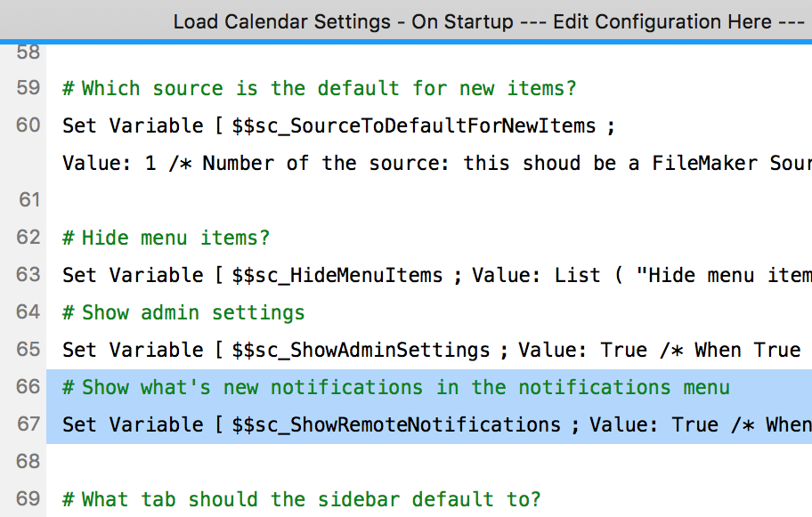Select Set Variable $$sc_ShowAdminSettings step
812x517 pixels.
point(431,351)
